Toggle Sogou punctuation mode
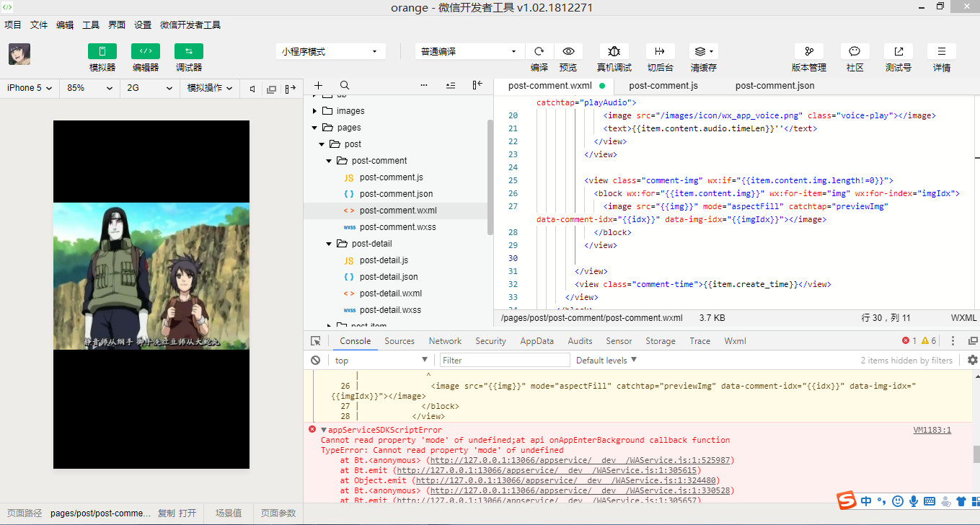This screenshot has height=525, width=980. point(883,501)
